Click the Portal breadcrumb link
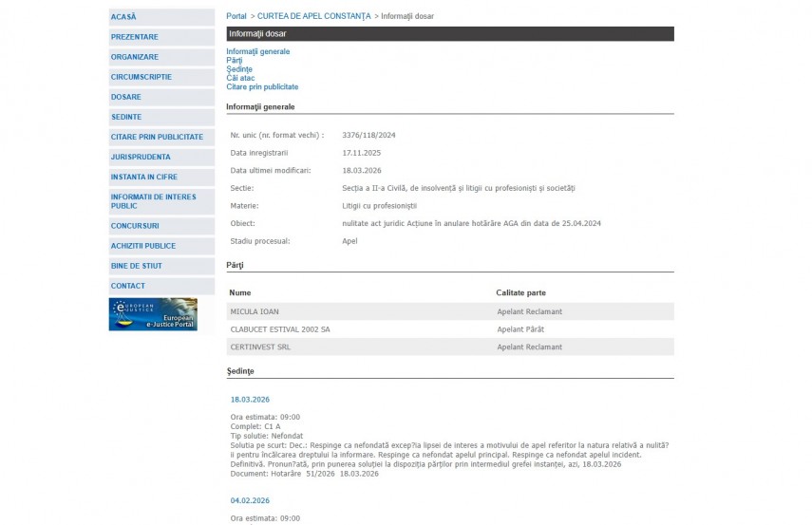The height and width of the screenshot is (525, 812). coord(236,16)
